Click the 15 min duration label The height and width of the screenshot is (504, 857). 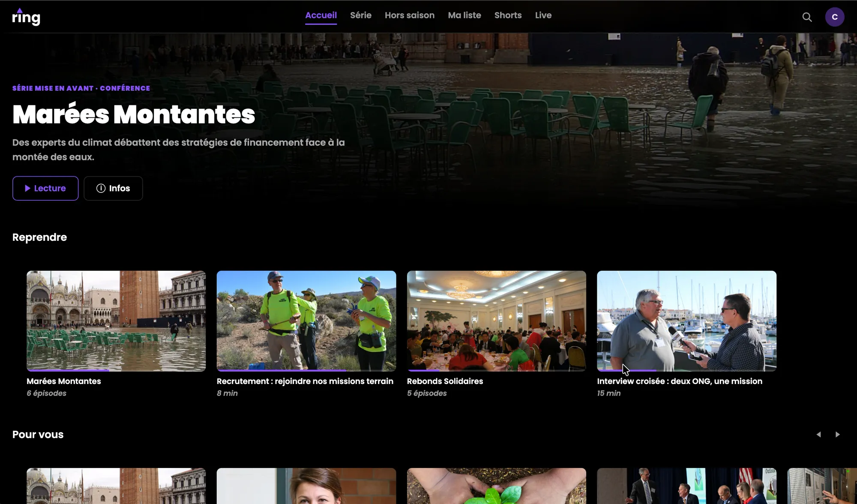coord(609,393)
